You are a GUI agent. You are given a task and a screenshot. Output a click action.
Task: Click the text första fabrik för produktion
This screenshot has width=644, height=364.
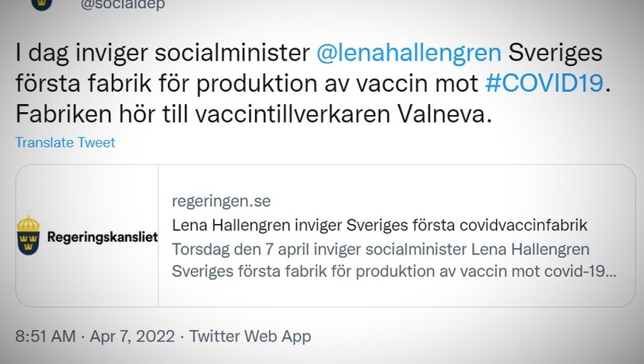tap(166, 83)
